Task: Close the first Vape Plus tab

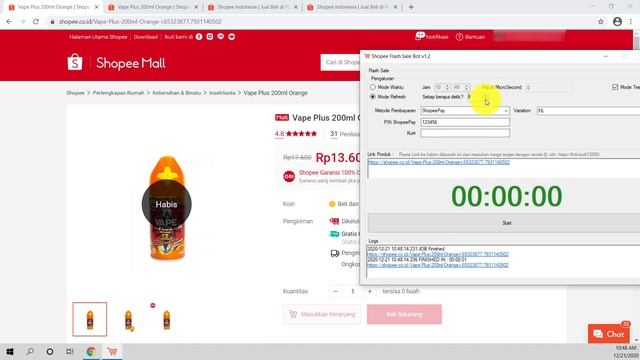Action: [x=97, y=7]
